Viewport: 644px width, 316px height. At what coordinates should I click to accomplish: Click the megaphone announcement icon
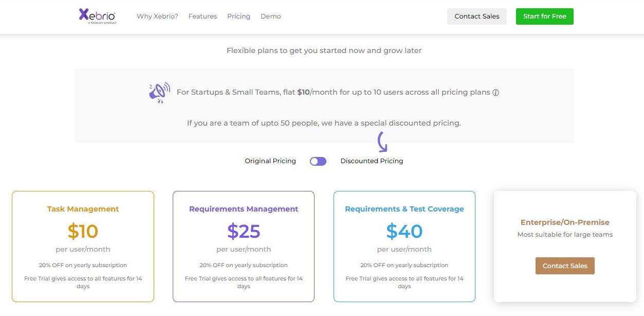(159, 93)
